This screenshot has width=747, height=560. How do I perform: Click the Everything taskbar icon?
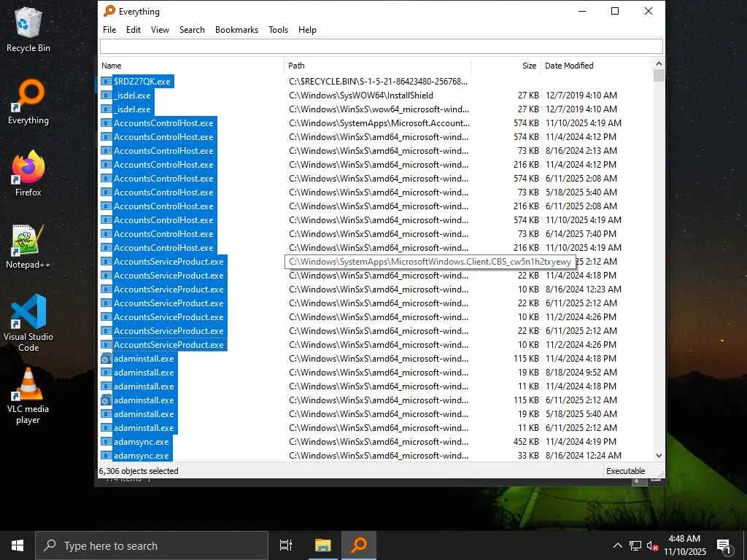(359, 545)
